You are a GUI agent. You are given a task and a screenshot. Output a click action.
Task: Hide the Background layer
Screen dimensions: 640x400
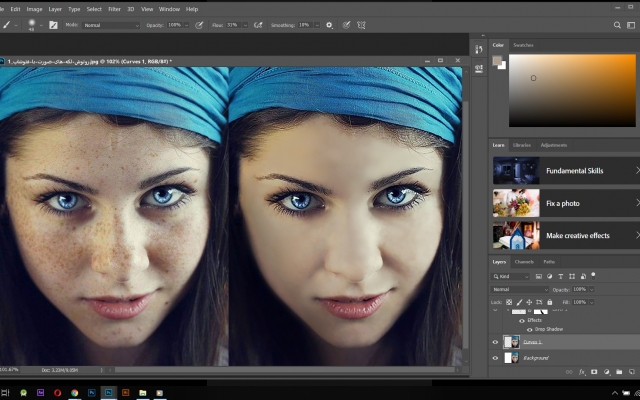pos(496,358)
